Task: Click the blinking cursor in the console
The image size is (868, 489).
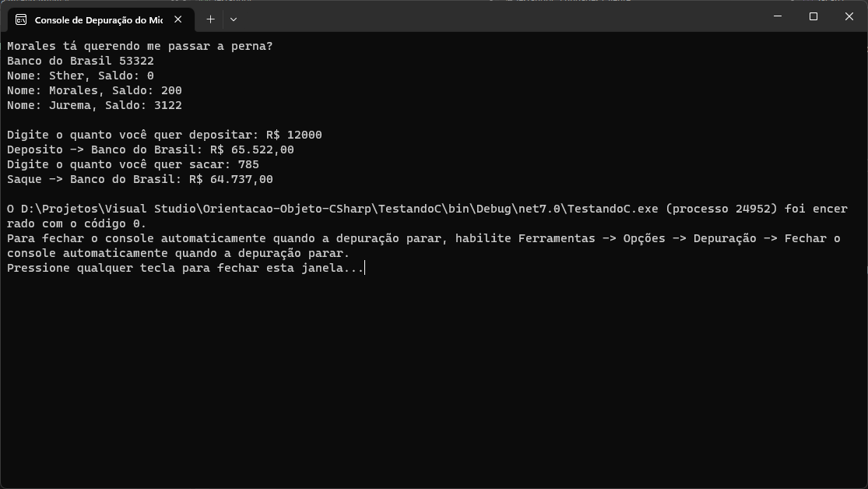Action: tap(366, 268)
